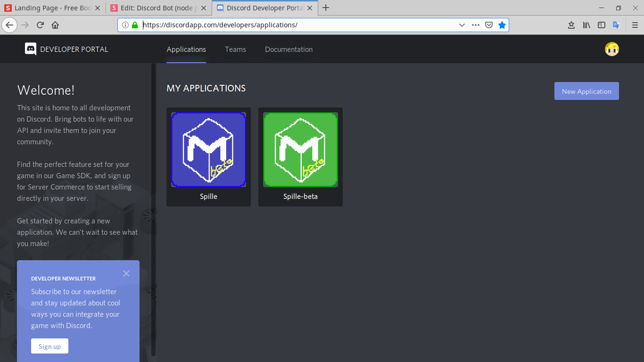Open the bookmarks menu toolbar icon
Viewport: 644px width, 362px height.
click(x=571, y=25)
